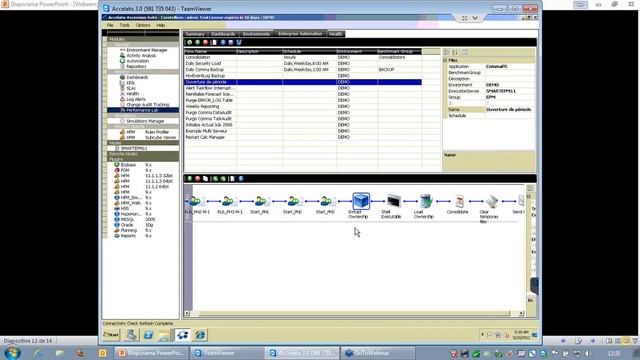This screenshot has height=360, width=640.
Task: Open the Tools menu
Action: pos(124,25)
